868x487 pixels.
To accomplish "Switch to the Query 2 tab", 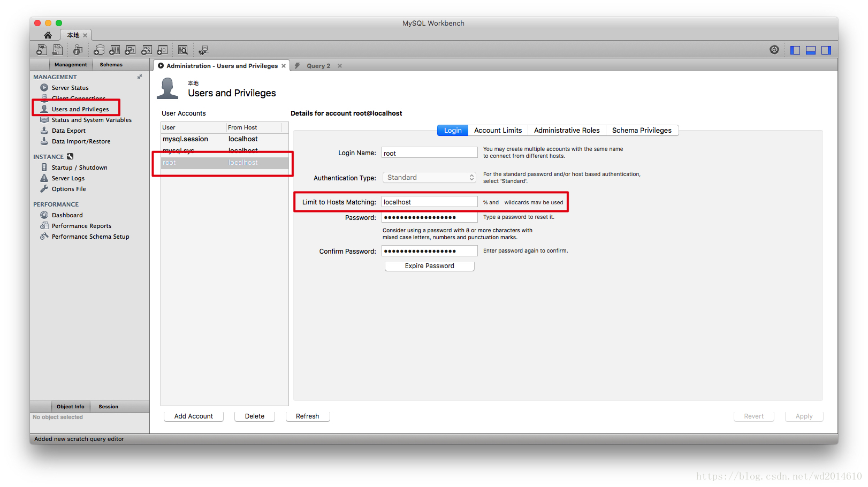I will pos(318,66).
